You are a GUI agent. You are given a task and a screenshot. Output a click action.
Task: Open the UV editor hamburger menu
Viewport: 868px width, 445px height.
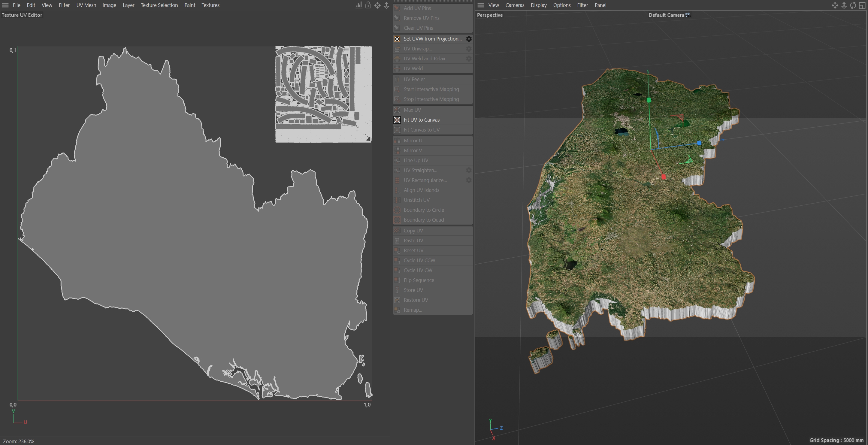tap(5, 5)
